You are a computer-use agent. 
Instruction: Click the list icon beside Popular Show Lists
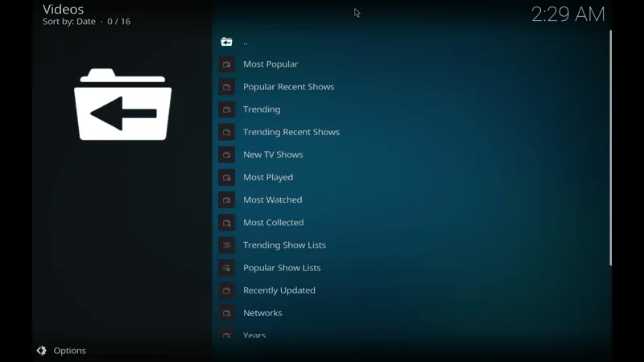click(226, 268)
